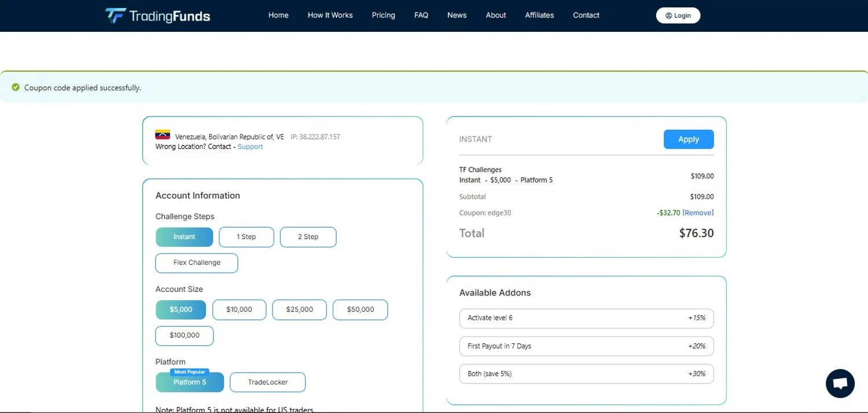Click the Apply coupon button

689,139
